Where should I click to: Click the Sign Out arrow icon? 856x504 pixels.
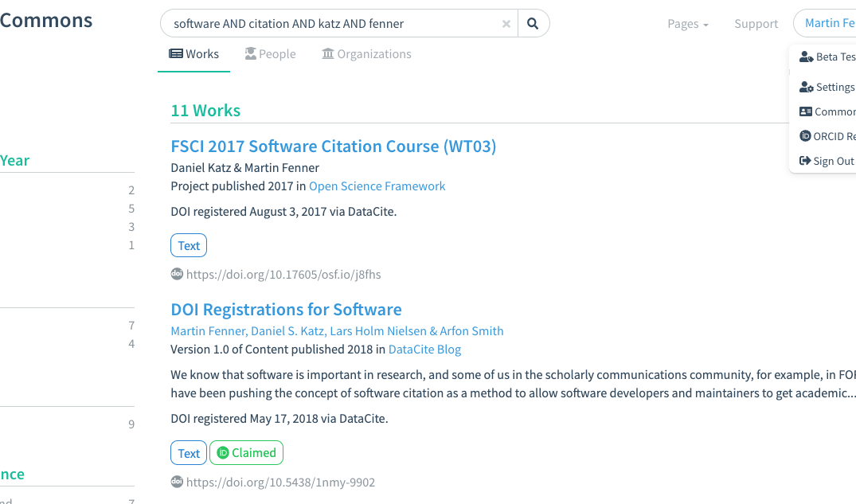tap(805, 161)
